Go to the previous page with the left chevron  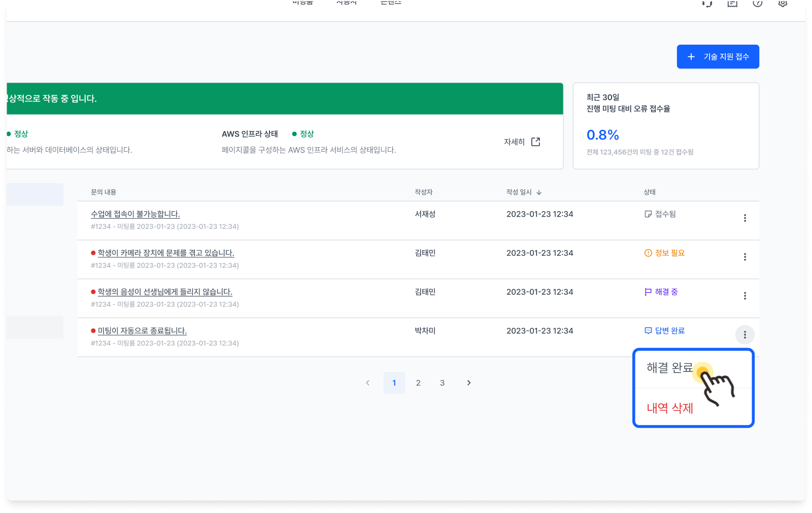click(x=368, y=383)
